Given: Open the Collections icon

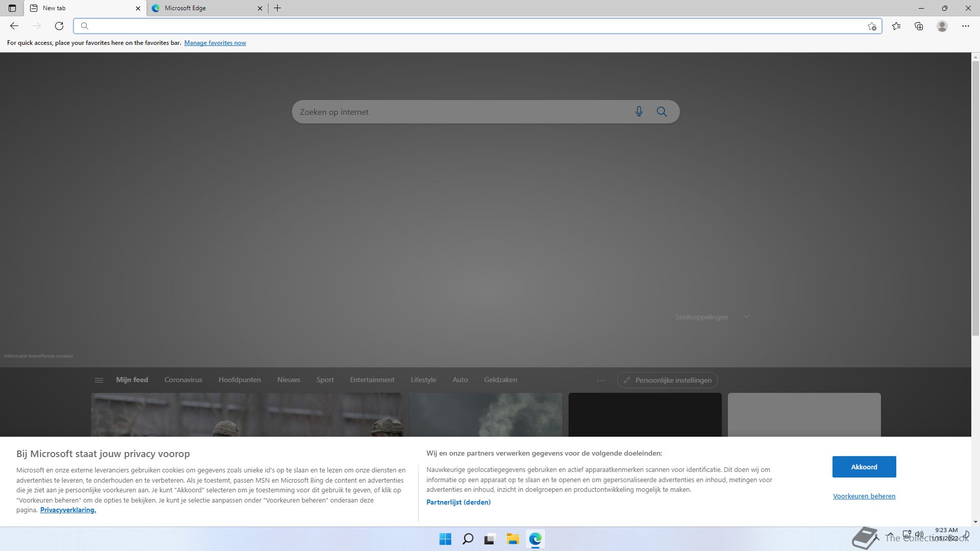Looking at the screenshot, I should click(919, 26).
